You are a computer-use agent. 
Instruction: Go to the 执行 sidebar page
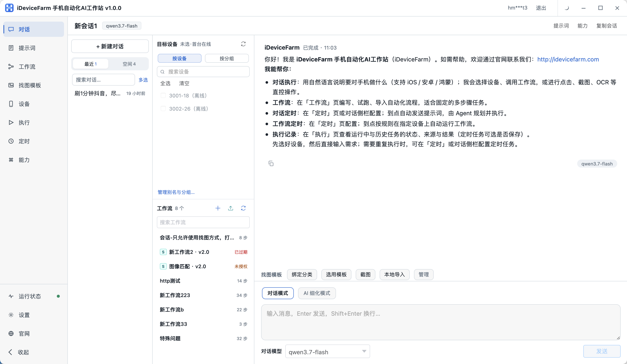[33, 123]
